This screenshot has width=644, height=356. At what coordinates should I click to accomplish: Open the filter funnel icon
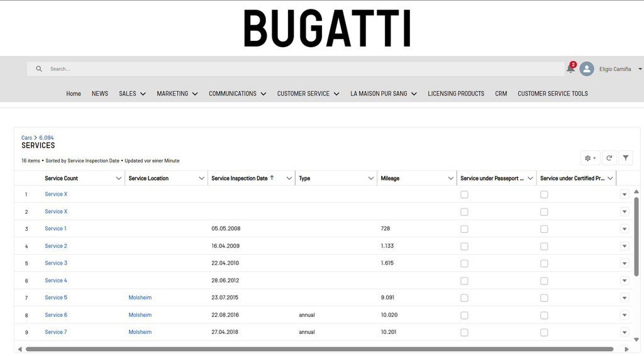click(x=626, y=158)
